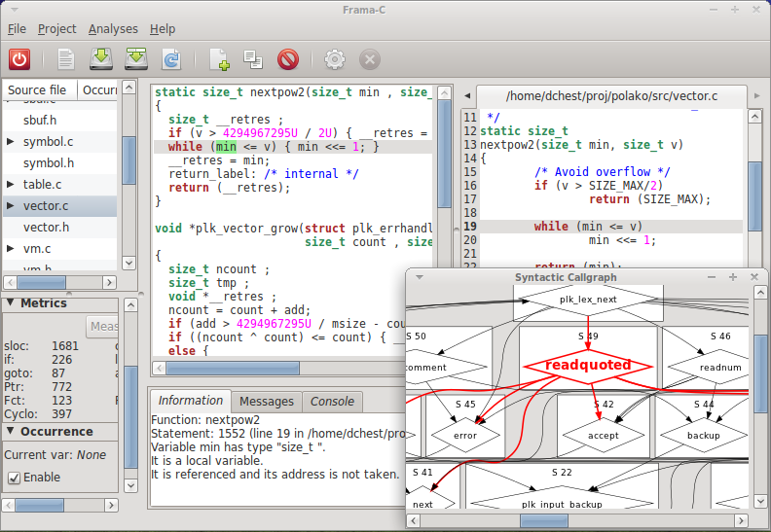Image resolution: width=771 pixels, height=532 pixels.
Task: Collapse the Occurrence panel
Action: (11, 431)
